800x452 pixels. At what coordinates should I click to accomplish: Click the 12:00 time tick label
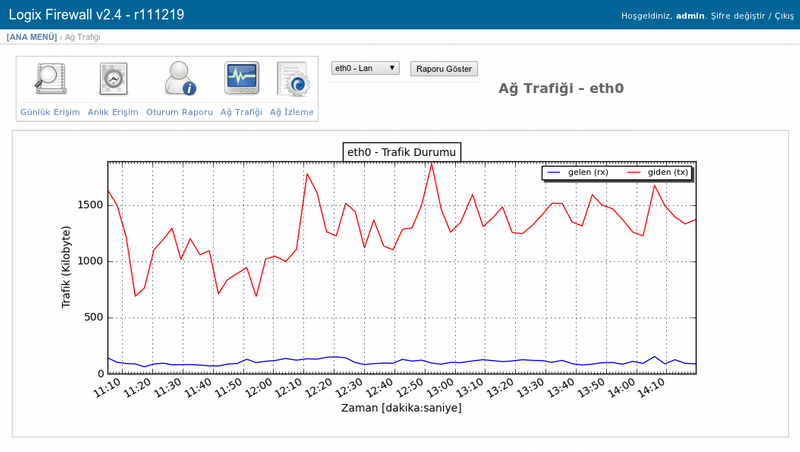[259, 388]
